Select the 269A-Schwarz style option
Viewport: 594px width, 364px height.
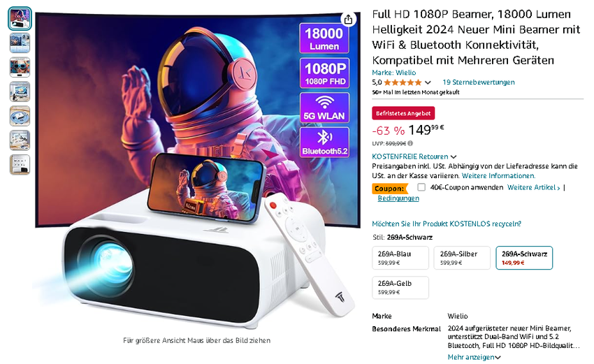pos(524,258)
